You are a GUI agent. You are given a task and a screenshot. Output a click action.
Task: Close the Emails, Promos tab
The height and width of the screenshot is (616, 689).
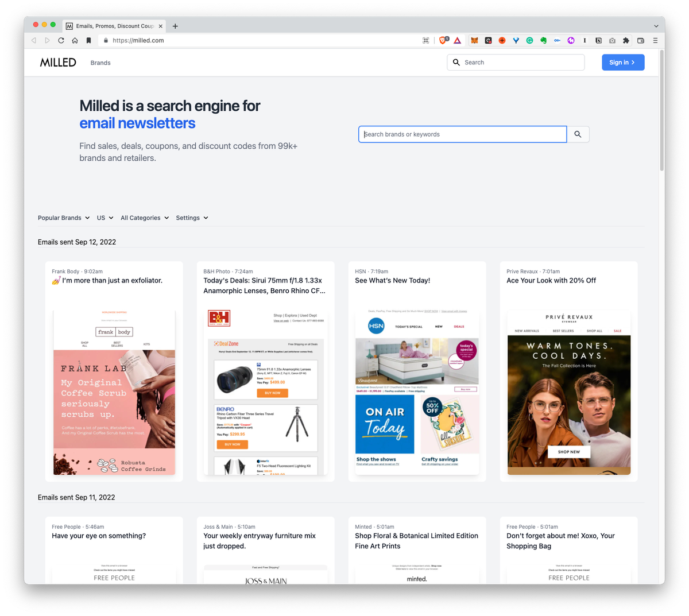[160, 26]
